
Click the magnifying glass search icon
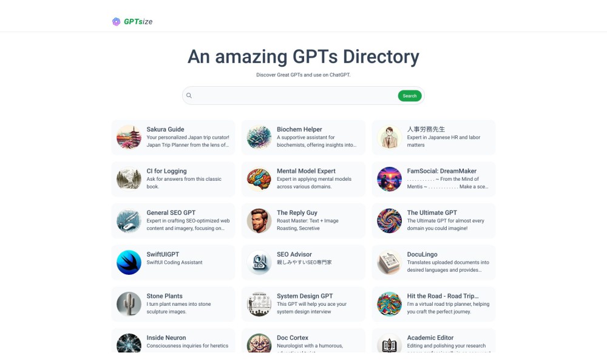(189, 95)
